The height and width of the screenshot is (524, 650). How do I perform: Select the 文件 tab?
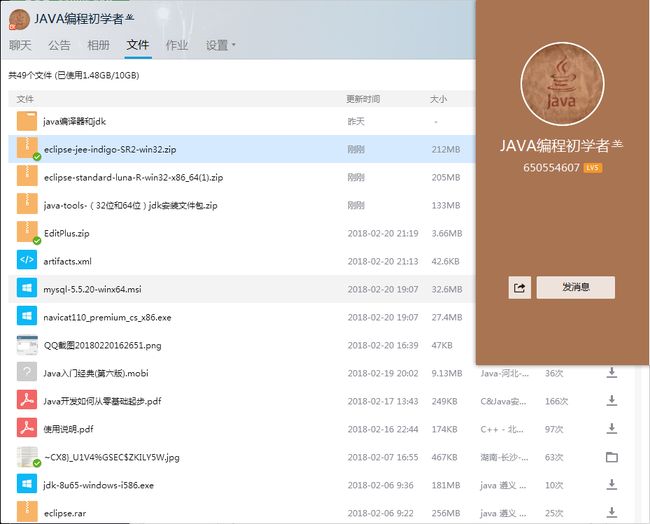click(x=138, y=45)
